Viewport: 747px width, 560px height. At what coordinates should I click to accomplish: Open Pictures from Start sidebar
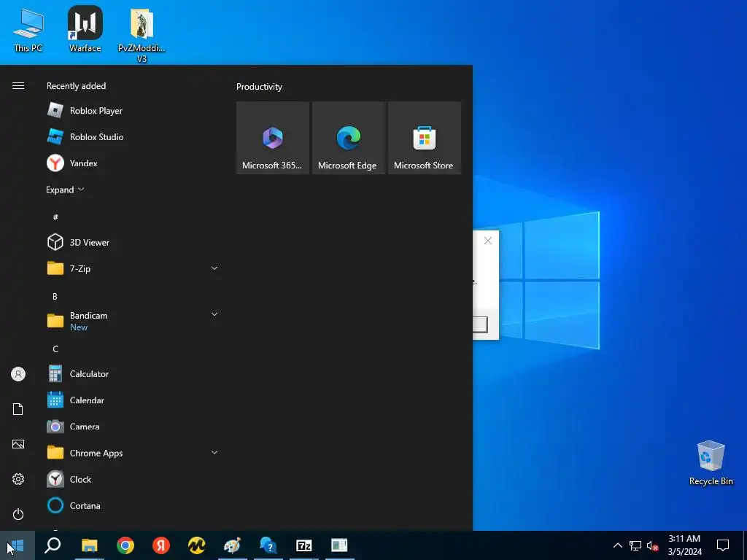pyautogui.click(x=18, y=444)
